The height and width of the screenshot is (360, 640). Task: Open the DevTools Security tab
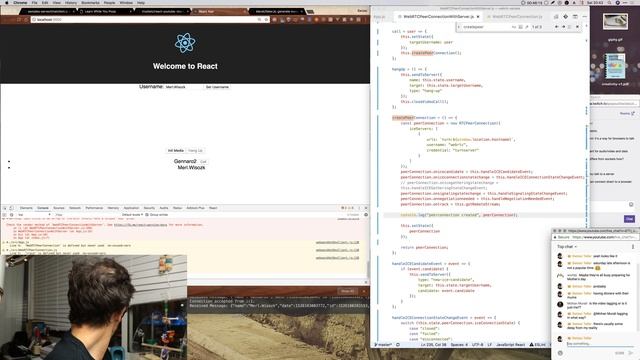[149, 208]
